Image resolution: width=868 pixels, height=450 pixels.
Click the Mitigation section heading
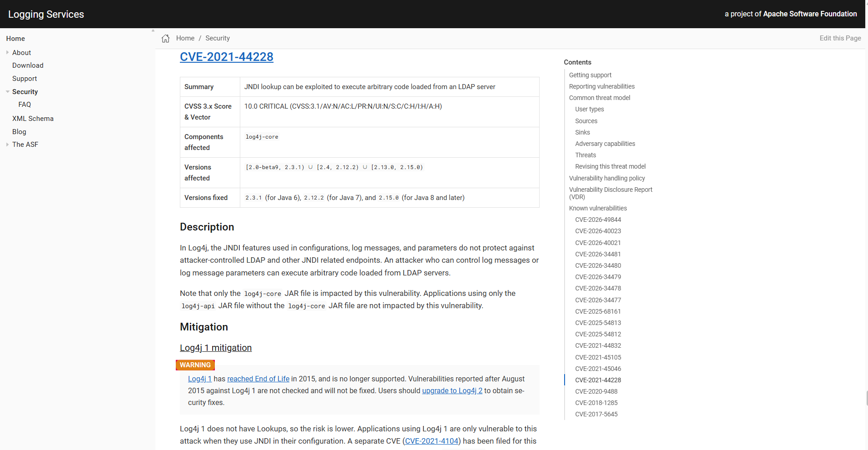point(204,327)
